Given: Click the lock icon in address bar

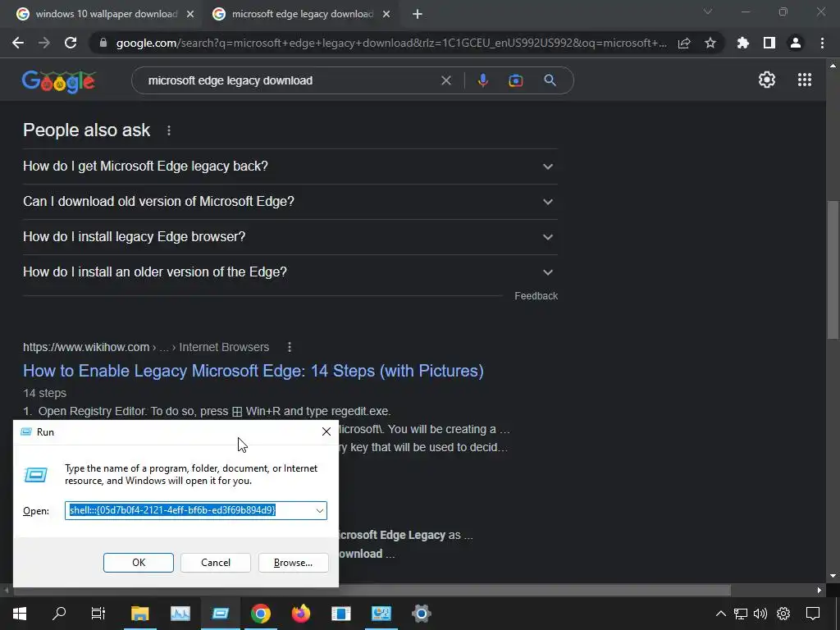Looking at the screenshot, I should coord(103,43).
